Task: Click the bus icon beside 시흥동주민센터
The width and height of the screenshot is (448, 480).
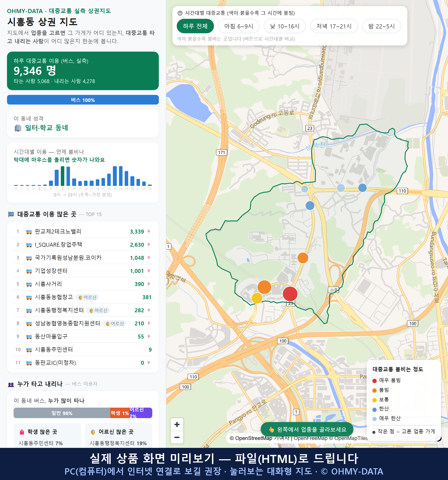Action: (x=29, y=350)
